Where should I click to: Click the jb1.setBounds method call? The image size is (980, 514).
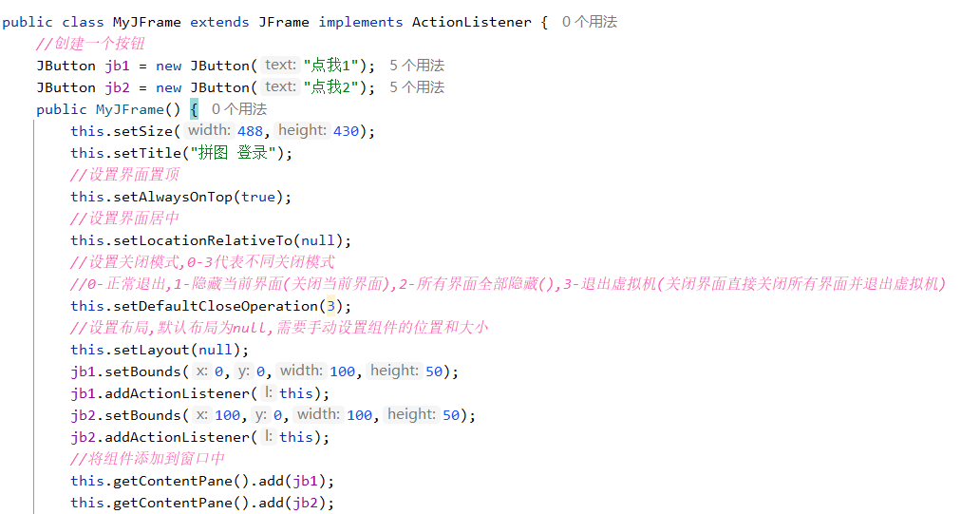(142, 372)
